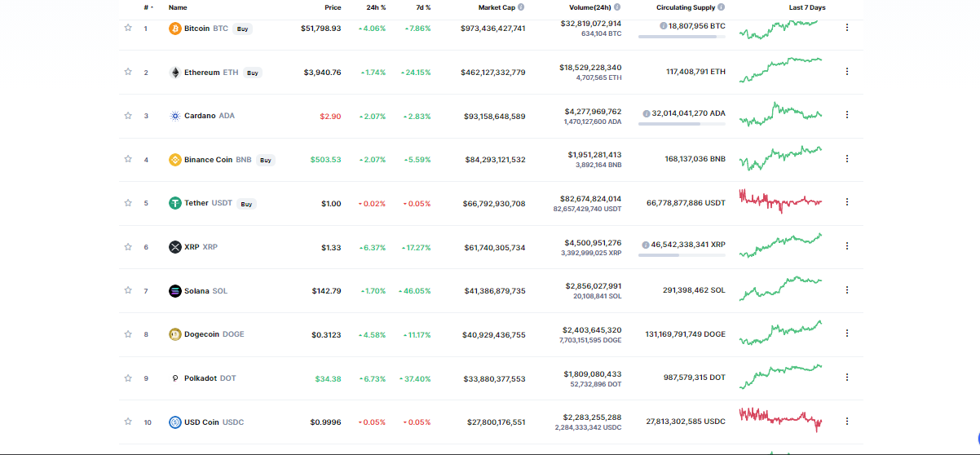Open the Dogecoin DOGE coin page link

tap(214, 334)
